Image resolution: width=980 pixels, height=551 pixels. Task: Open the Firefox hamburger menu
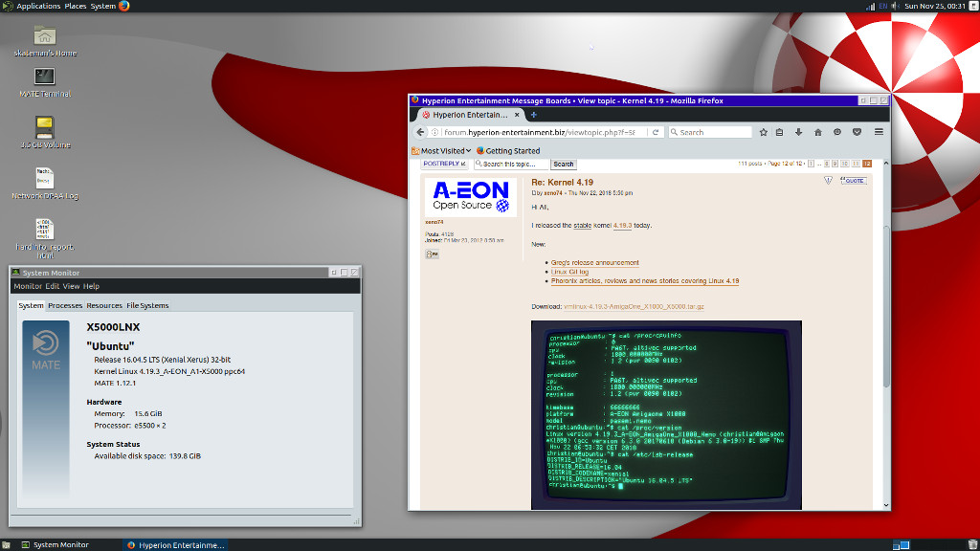(x=879, y=132)
